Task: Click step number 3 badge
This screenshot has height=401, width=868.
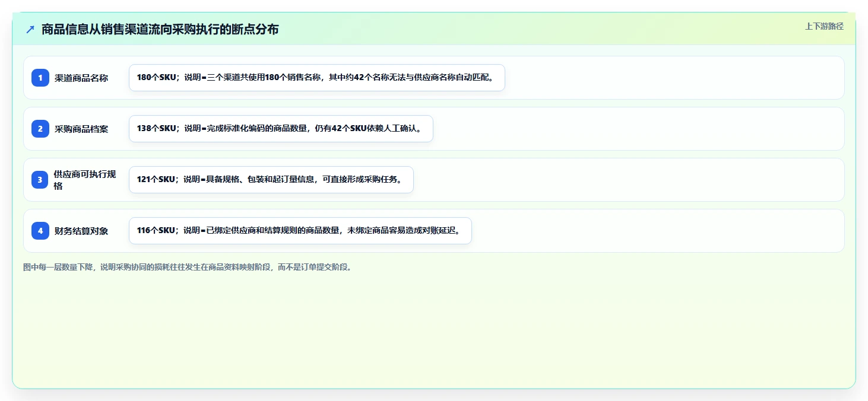Action: click(x=40, y=180)
